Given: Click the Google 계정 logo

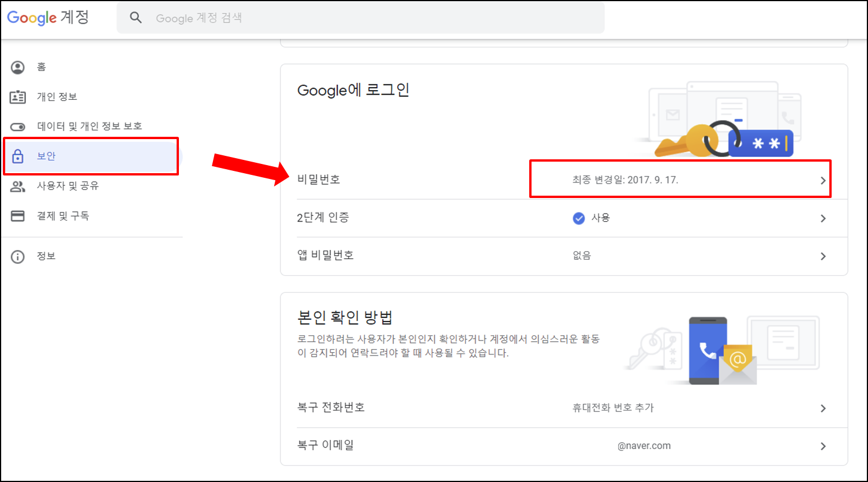Looking at the screenshot, I should click(x=48, y=17).
